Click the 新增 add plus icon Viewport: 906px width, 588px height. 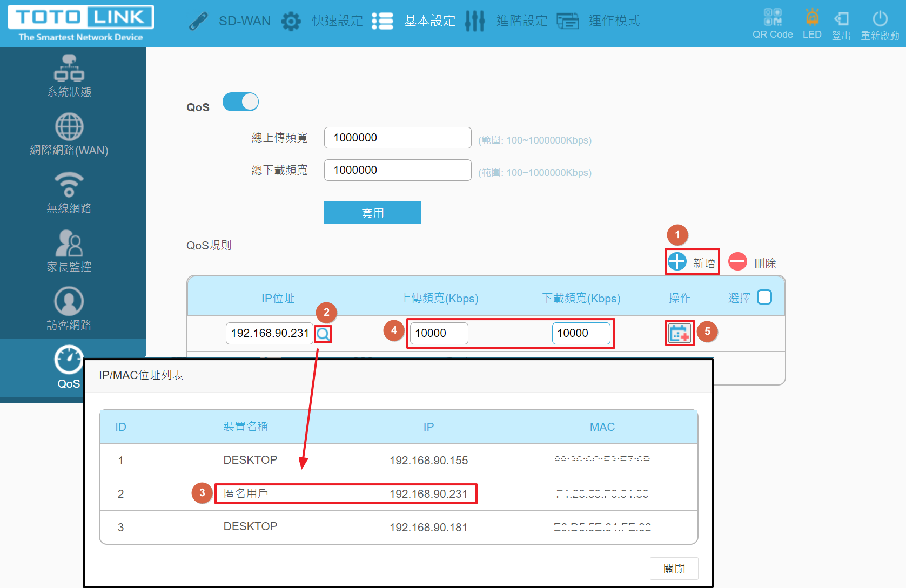[677, 261]
